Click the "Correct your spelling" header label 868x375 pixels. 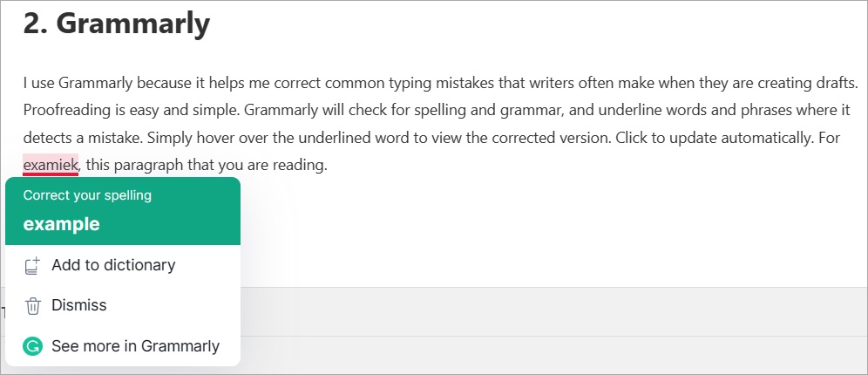tap(87, 195)
